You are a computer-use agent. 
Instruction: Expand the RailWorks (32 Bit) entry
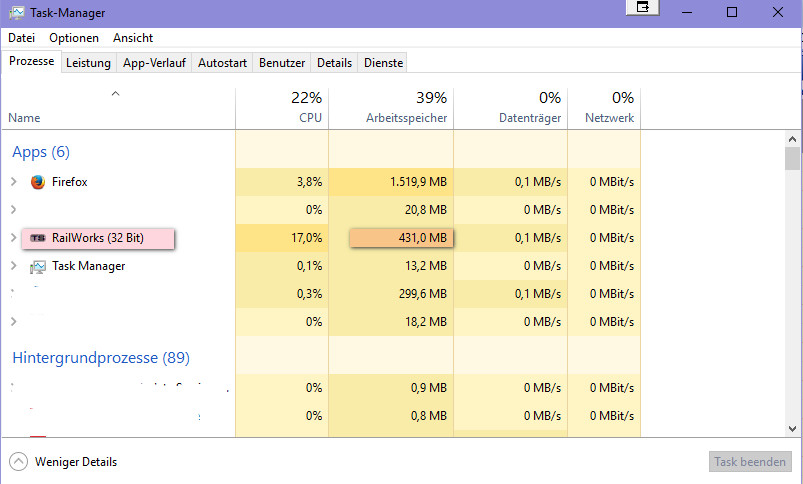pos(13,238)
